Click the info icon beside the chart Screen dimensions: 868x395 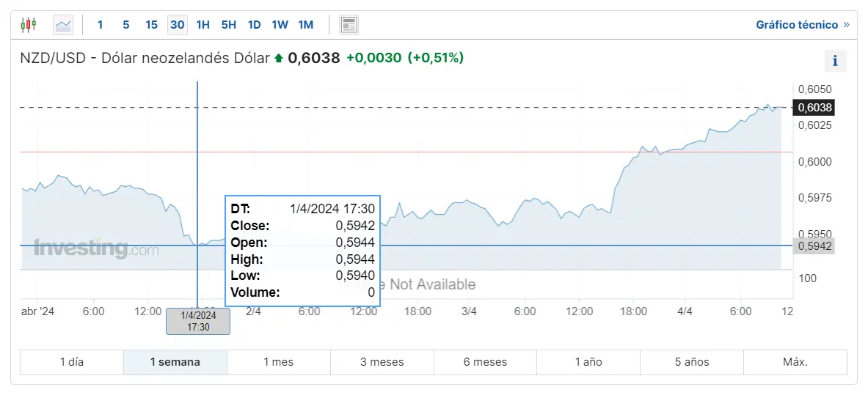(x=835, y=61)
